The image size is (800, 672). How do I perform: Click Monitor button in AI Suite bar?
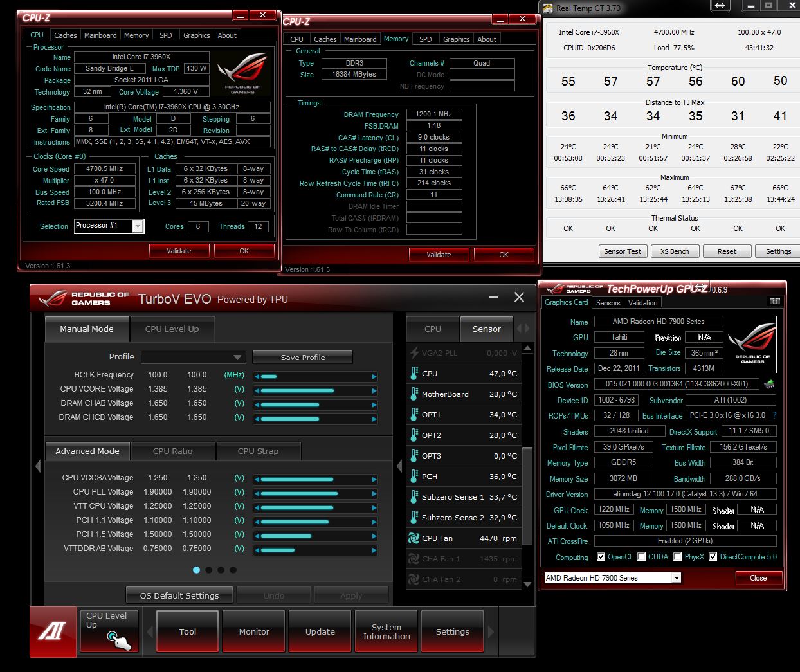click(x=254, y=632)
